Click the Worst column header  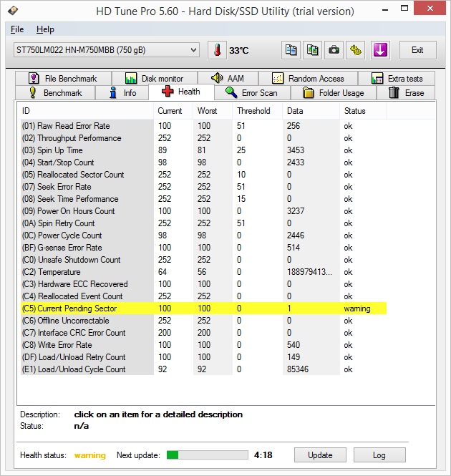(x=213, y=111)
